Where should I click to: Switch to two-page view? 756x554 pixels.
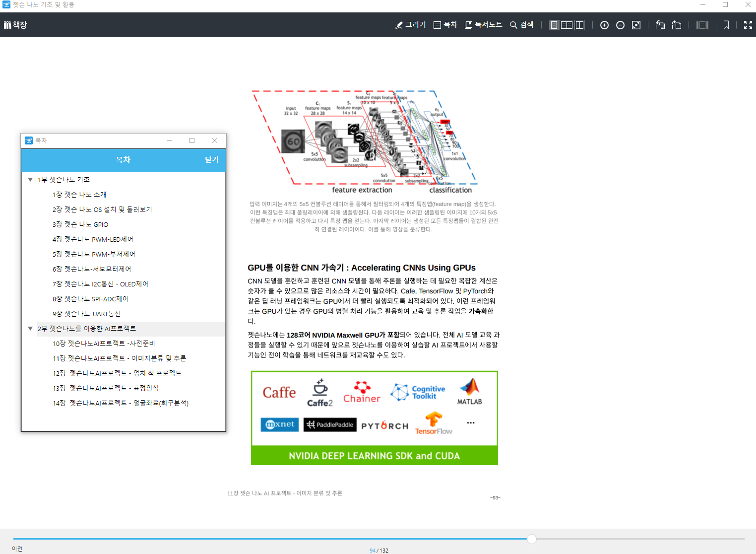click(x=567, y=25)
